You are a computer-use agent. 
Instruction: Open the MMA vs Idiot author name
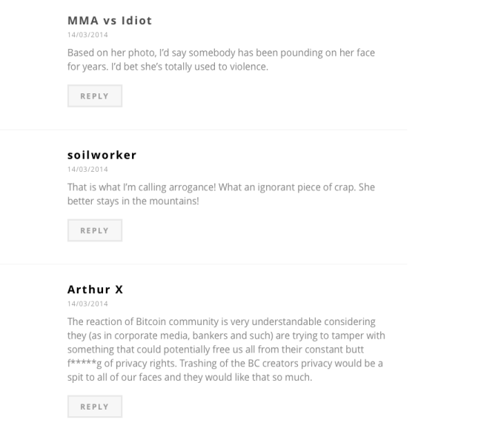[x=110, y=21]
